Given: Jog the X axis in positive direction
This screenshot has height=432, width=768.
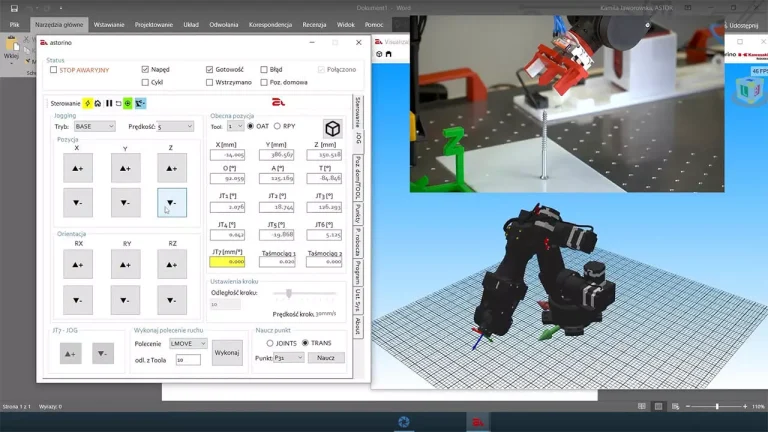Looking at the screenshot, I should tap(78, 168).
